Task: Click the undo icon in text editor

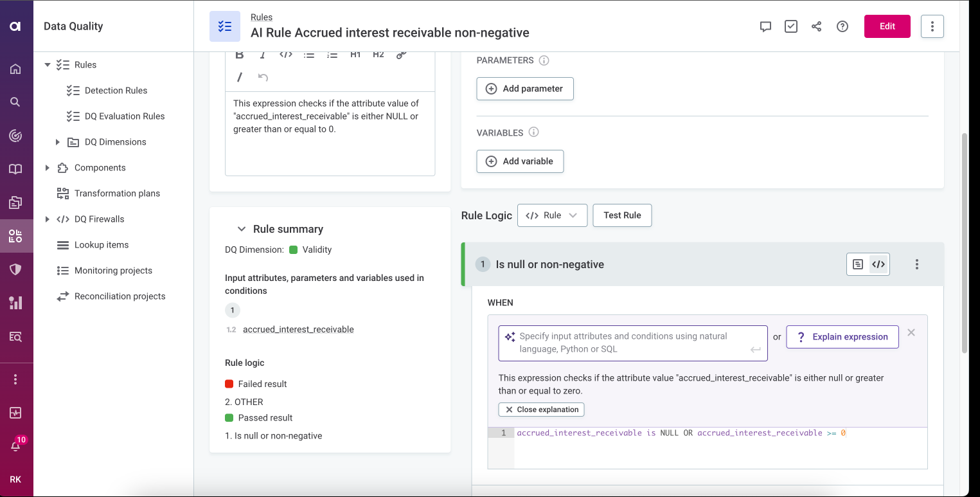Action: pyautogui.click(x=263, y=77)
